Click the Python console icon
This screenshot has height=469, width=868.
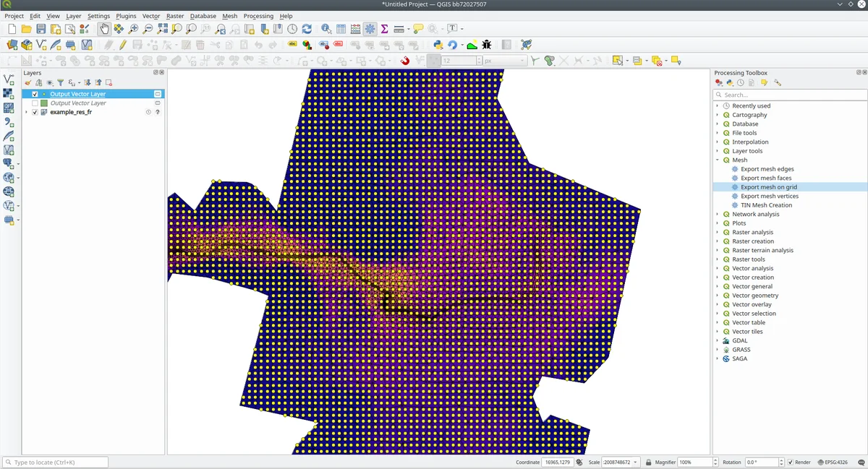tap(438, 45)
